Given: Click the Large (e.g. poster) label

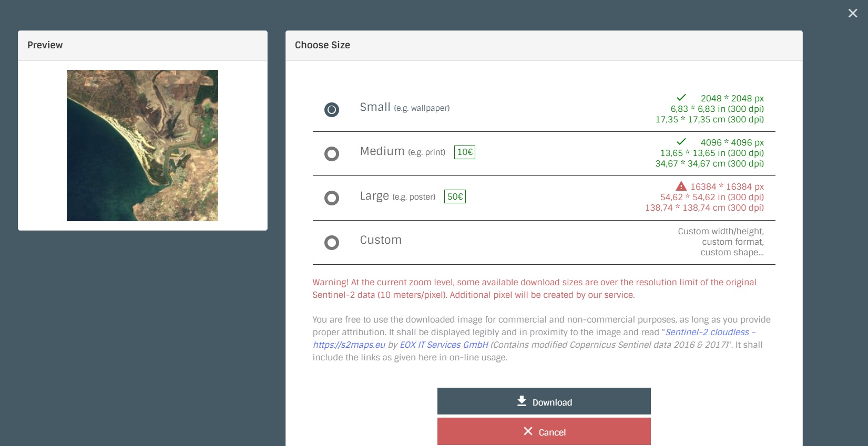Looking at the screenshot, I should pos(397,196).
